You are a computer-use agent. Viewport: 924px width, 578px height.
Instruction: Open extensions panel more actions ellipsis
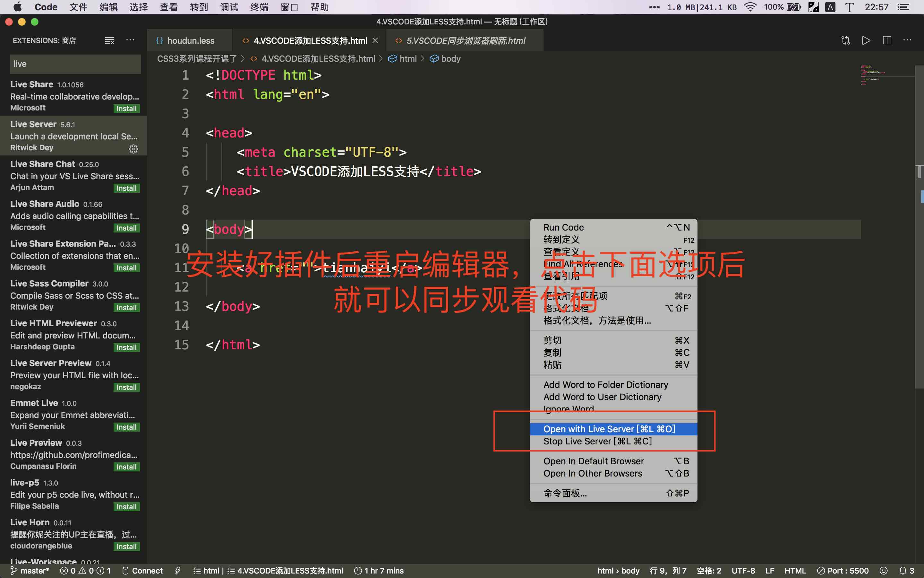(x=131, y=40)
